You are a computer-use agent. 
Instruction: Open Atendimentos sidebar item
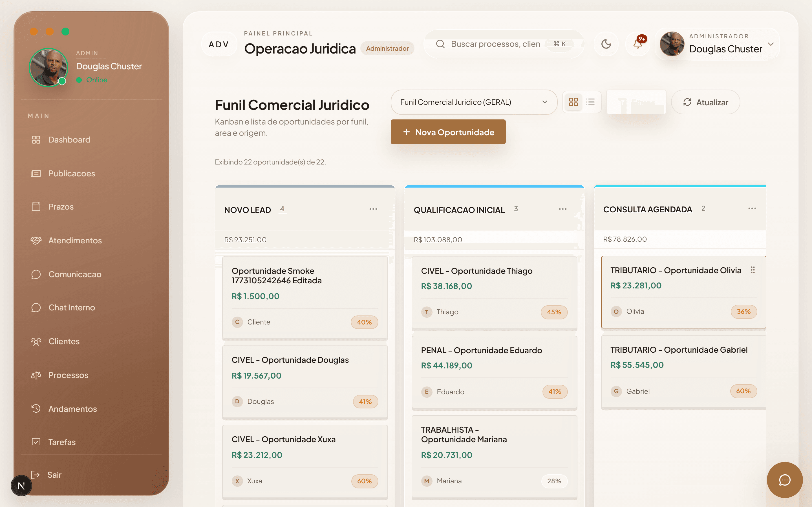click(x=75, y=241)
